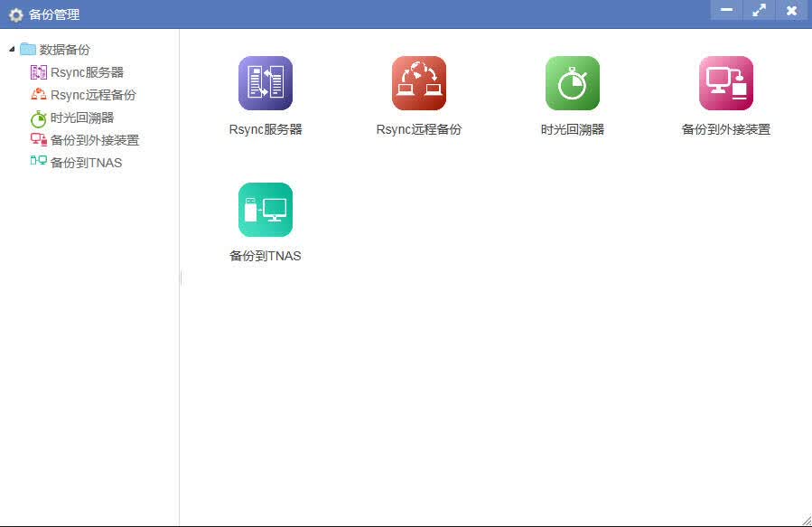
Task: Click the small Rsync服务器 sidebar icon
Action: click(38, 72)
